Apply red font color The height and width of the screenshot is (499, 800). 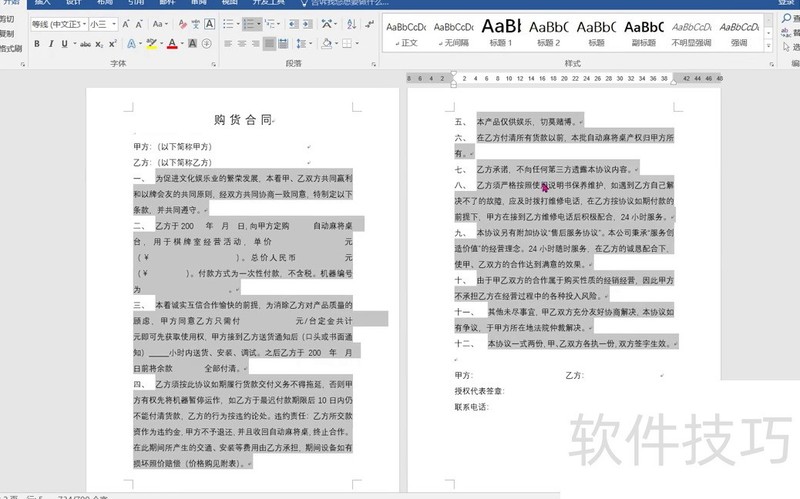[x=172, y=44]
